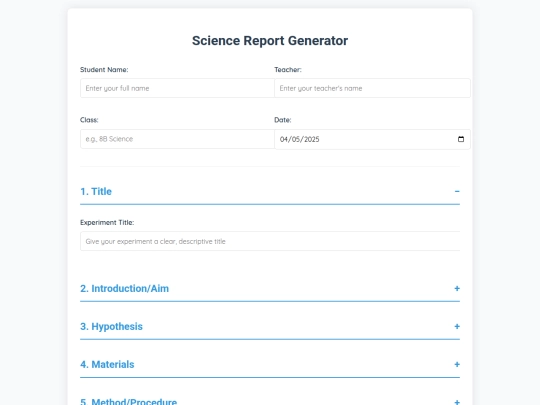Click the Teacher label

tap(288, 70)
